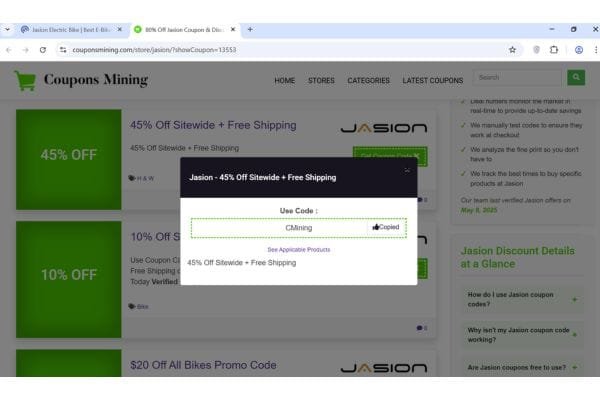The image size is (600, 400).
Task: Open a new browser tab
Action: [250, 29]
